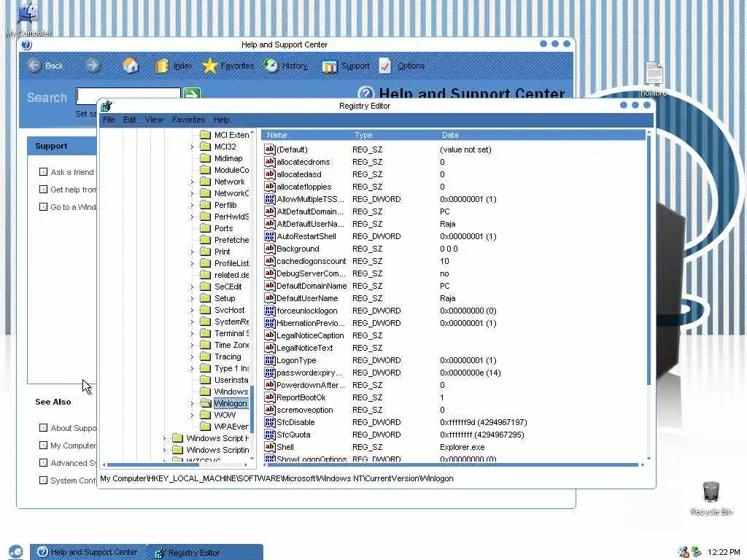Screen dimensions: 747x560
Task: Open the Registry Editor Favorites menu
Action: [189, 120]
